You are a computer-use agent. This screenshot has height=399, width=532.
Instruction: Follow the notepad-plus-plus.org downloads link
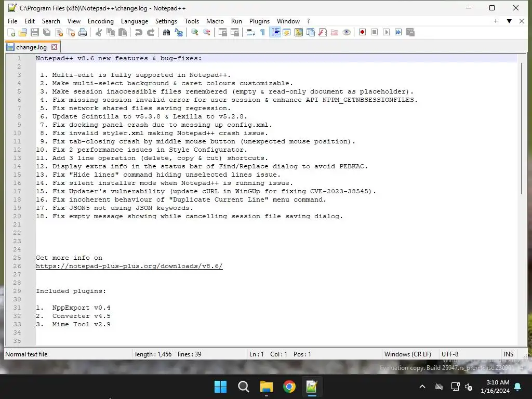coord(129,266)
